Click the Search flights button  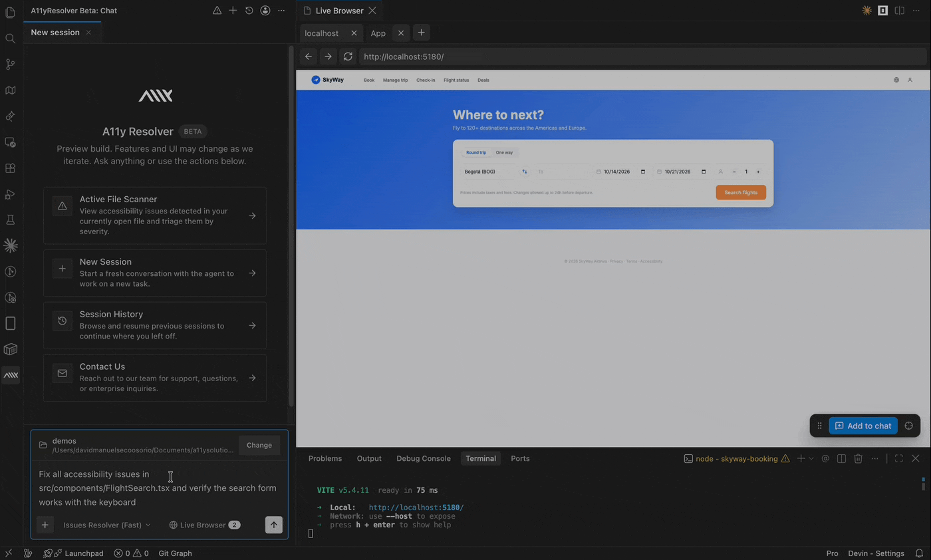tap(741, 192)
